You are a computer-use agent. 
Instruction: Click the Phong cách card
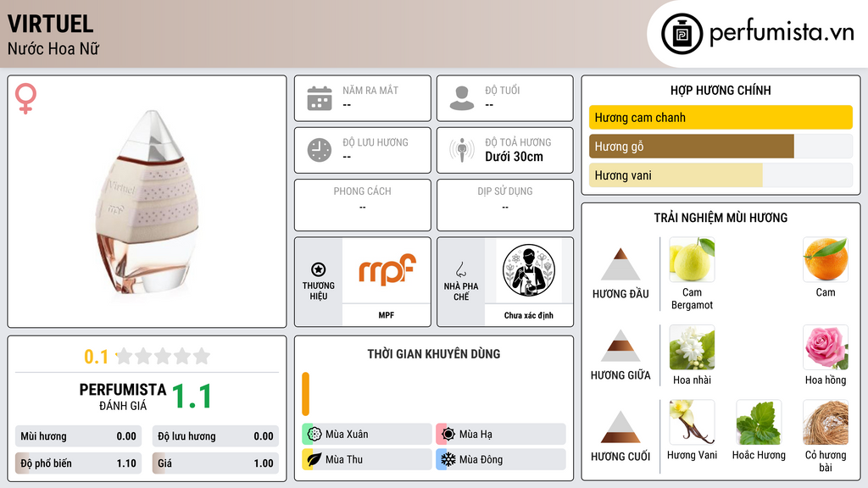pyautogui.click(x=363, y=205)
